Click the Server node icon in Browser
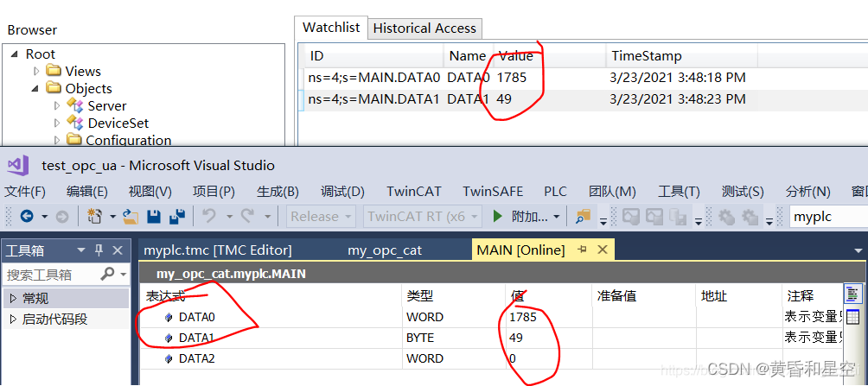Viewport: 868px width, 386px height. point(74,105)
